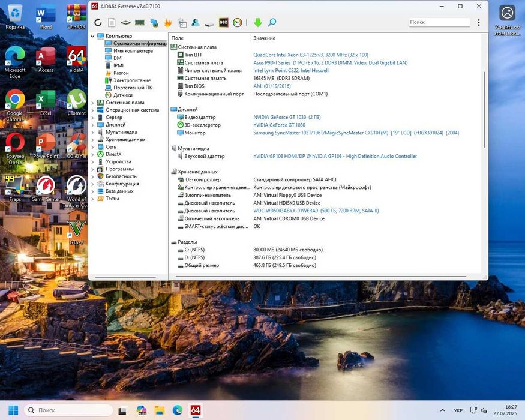Viewport: 525px width, 420px height.
Task: Expand the Тесты tree node
Action: (x=93, y=199)
